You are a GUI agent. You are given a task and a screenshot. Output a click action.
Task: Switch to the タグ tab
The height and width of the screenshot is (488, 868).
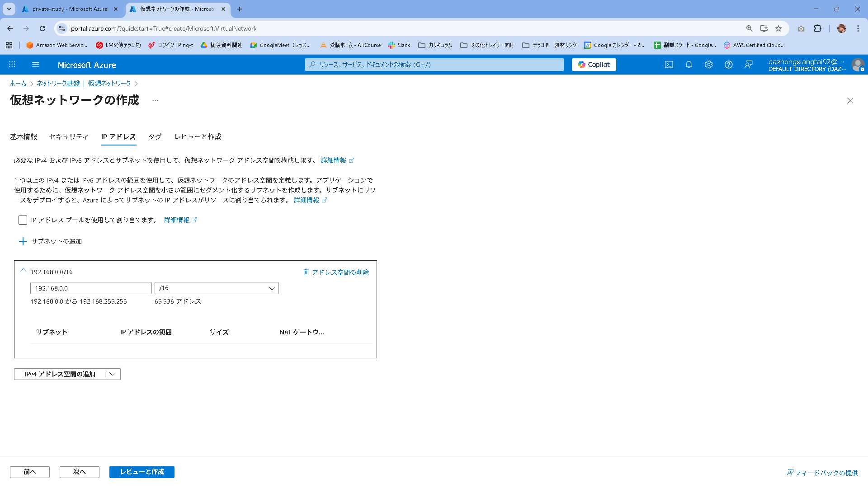(155, 136)
